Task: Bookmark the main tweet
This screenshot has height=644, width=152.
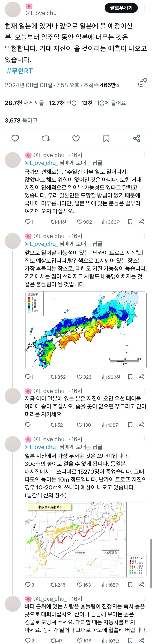Action: 106,138
